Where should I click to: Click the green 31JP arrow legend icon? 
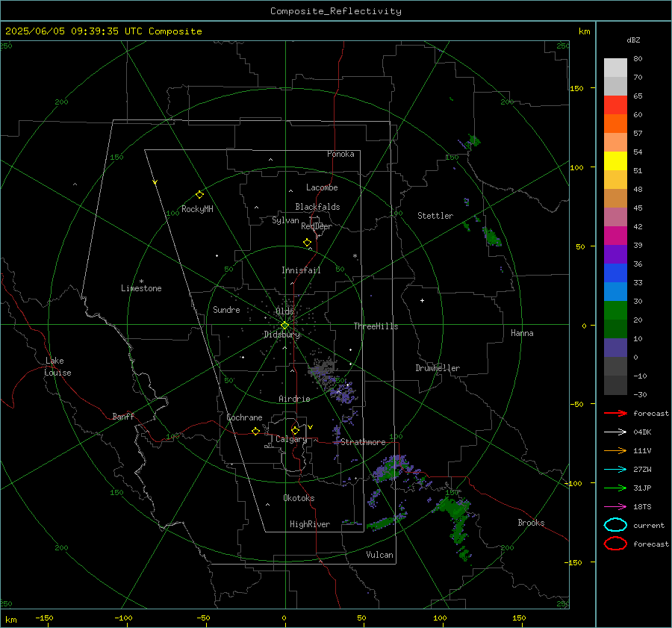coord(615,488)
